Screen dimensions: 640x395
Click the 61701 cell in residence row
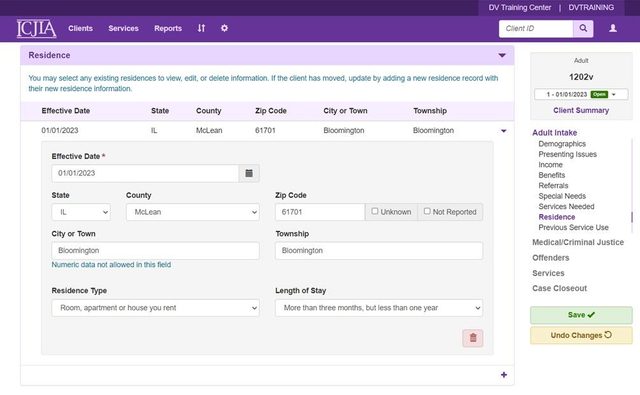(x=265, y=131)
